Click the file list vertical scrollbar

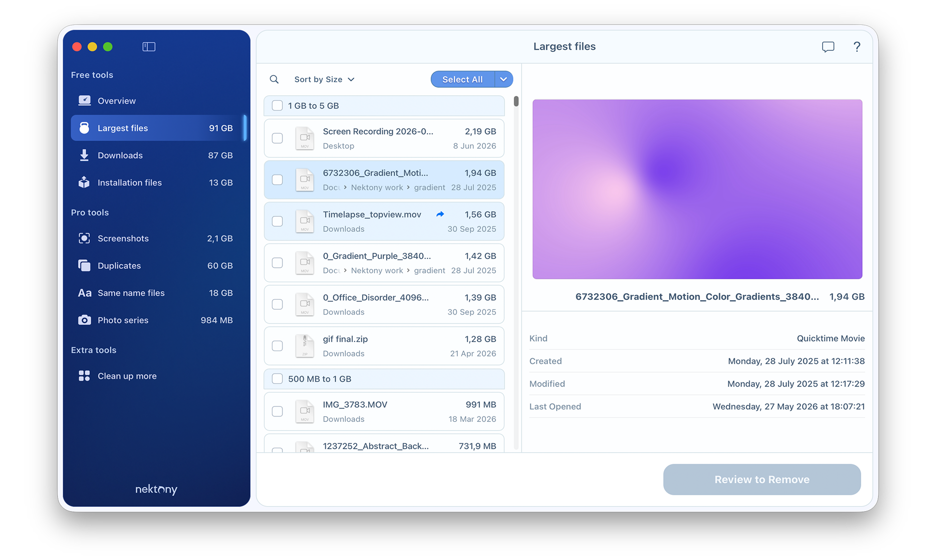[x=516, y=101]
